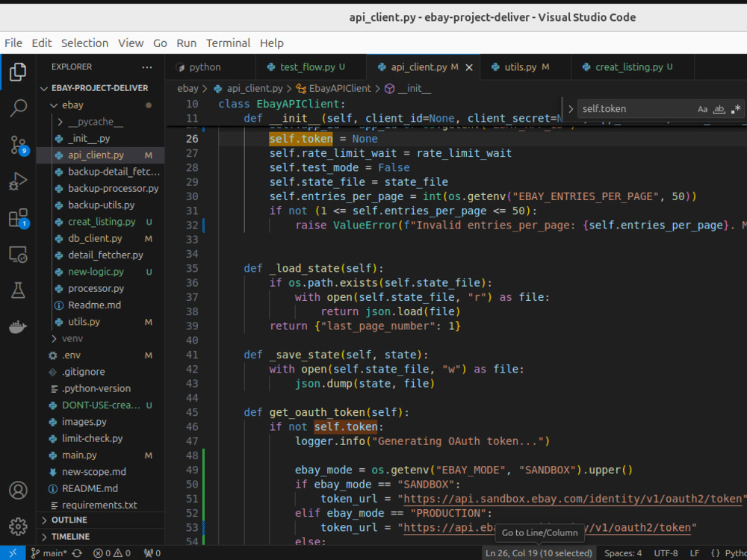Click the __init__ breadcrumb item
The image size is (747, 560).
(408, 89)
